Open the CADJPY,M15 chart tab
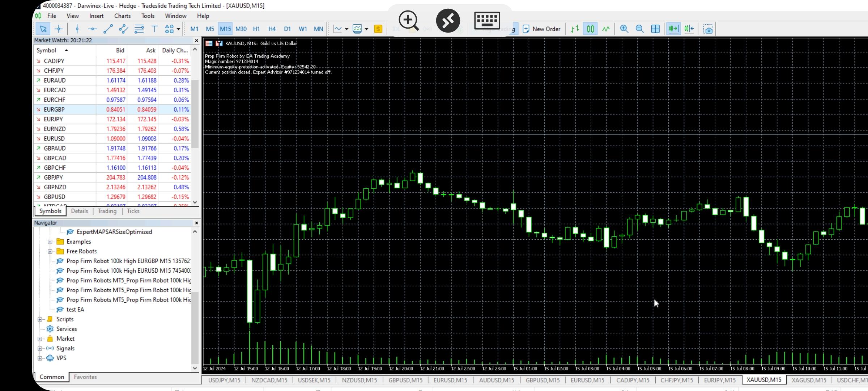 [x=633, y=380]
